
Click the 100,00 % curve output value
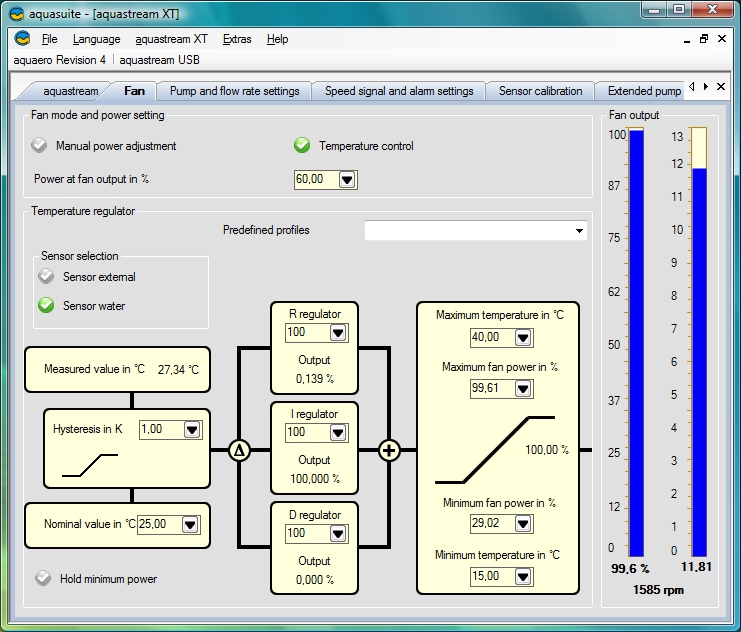(547, 450)
